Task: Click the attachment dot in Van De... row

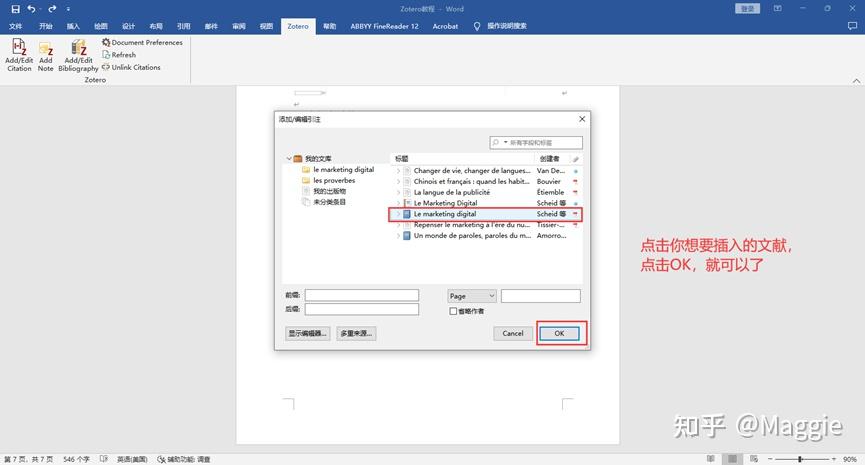Action: [x=575, y=171]
